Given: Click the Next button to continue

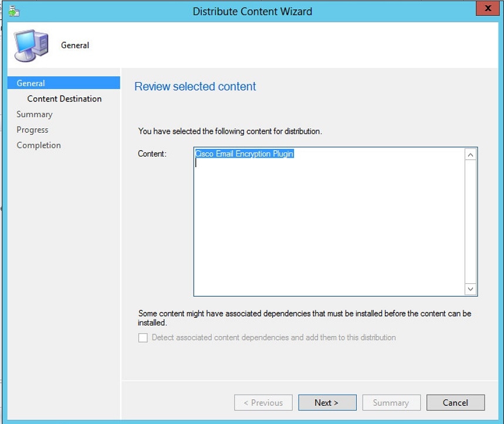Looking at the screenshot, I should pos(327,402).
